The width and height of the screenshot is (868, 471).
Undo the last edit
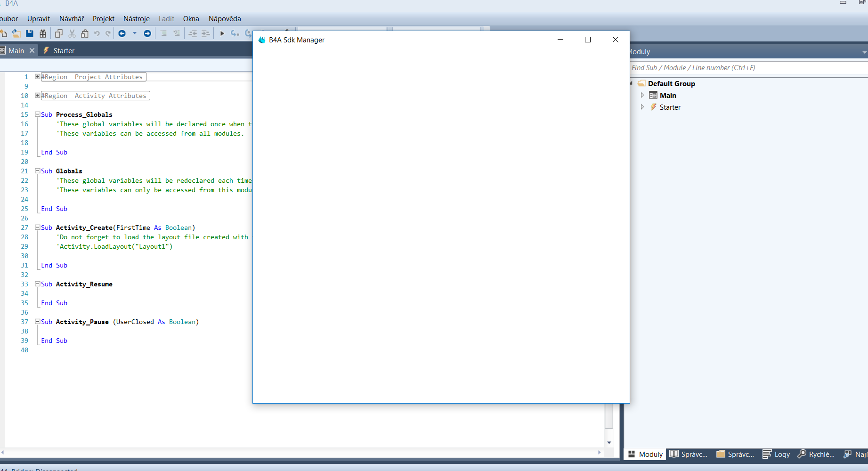point(97,33)
